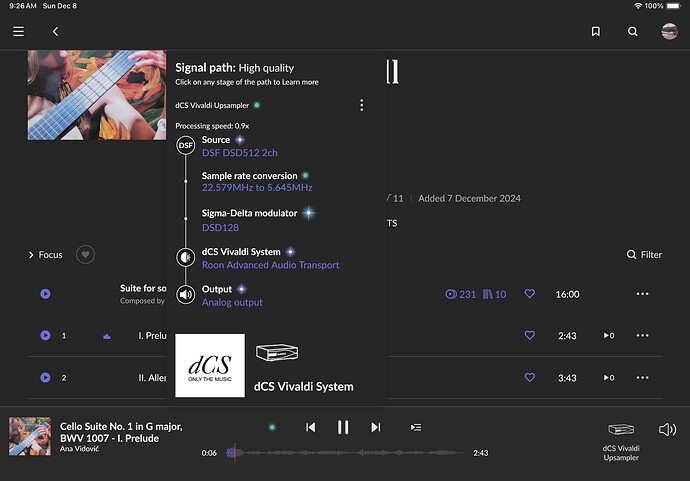The height and width of the screenshot is (481, 690).
Task: Click the Analog output link
Action: pyautogui.click(x=232, y=302)
